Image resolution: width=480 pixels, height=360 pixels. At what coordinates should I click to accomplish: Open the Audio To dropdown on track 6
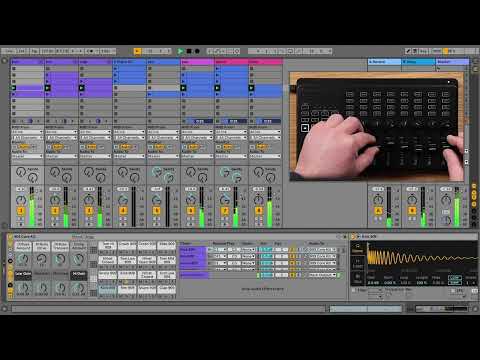click(197, 156)
